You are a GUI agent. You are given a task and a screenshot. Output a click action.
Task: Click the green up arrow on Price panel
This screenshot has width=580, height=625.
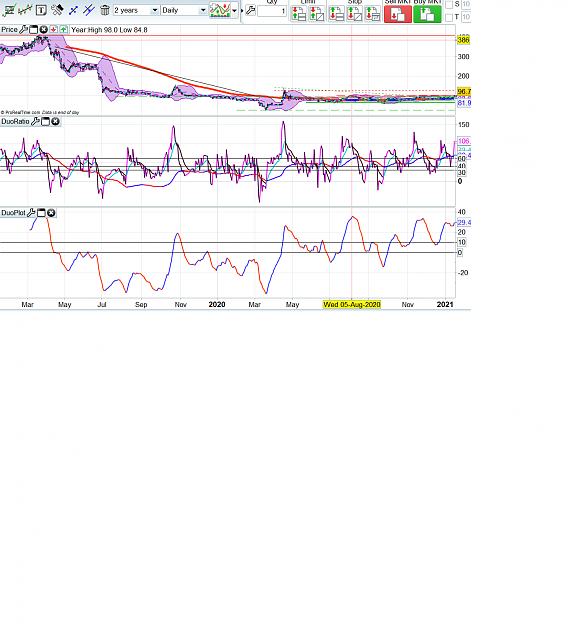[x=64, y=29]
